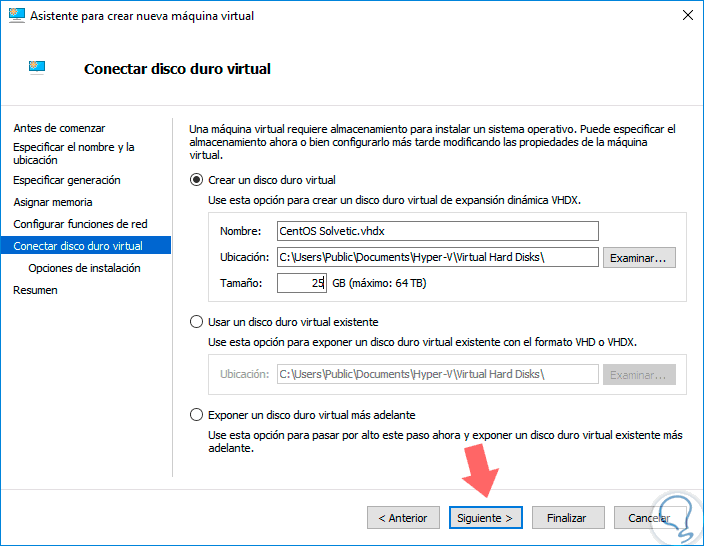The image size is (704, 546).
Task: Click the 'Siguiente >' button
Action: [x=485, y=518]
